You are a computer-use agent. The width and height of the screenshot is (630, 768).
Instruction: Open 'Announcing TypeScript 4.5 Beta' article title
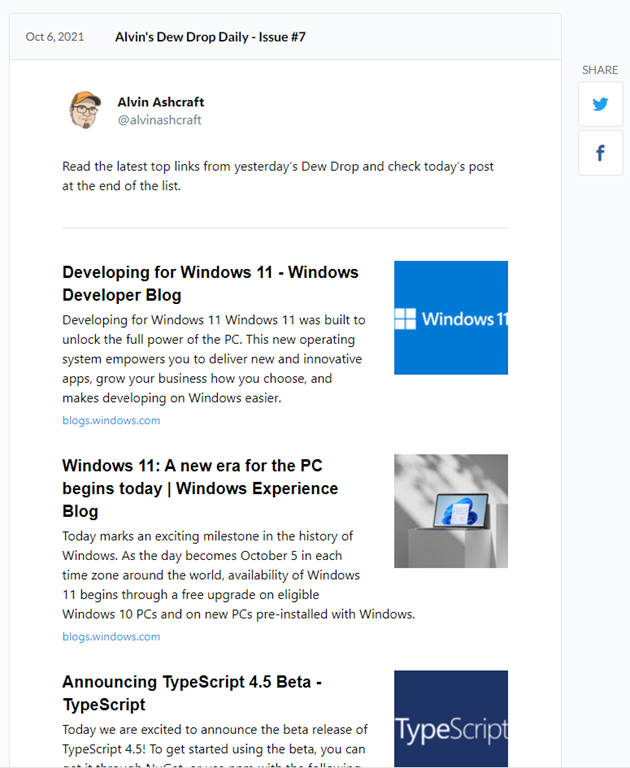click(x=192, y=693)
